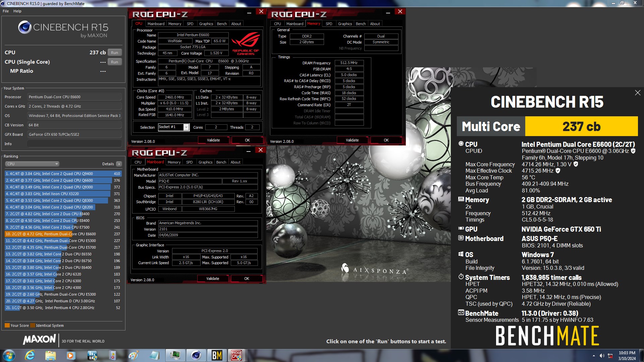Viewport: 644px width, 362px height.
Task: Click the taskbar clock 10:03 PM
Action: (x=627, y=353)
